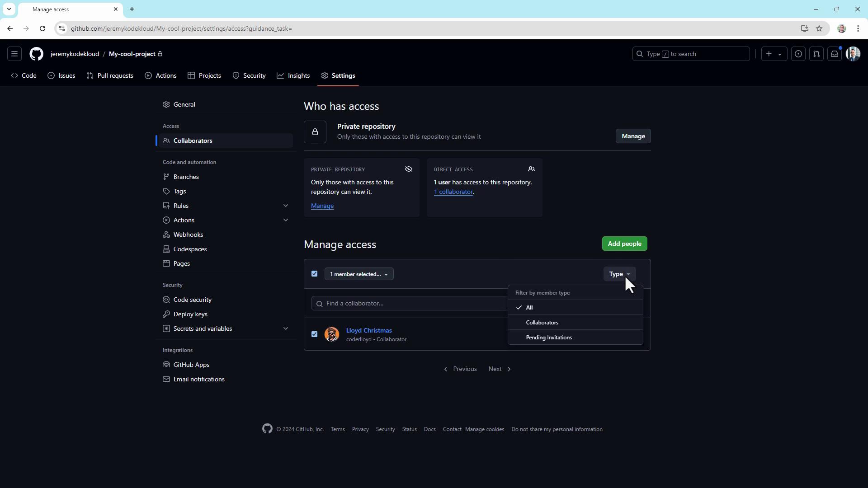The image size is (868, 488).
Task: Click the issues icon in top header
Action: [798, 54]
